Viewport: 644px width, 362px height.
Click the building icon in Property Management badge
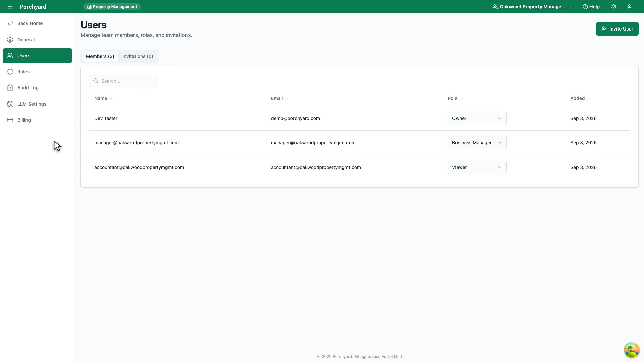pos(89,7)
